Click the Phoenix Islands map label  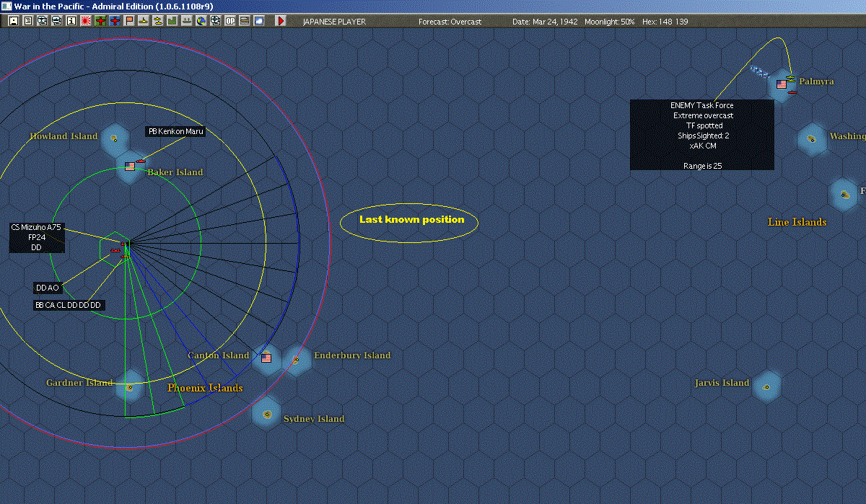click(x=205, y=388)
